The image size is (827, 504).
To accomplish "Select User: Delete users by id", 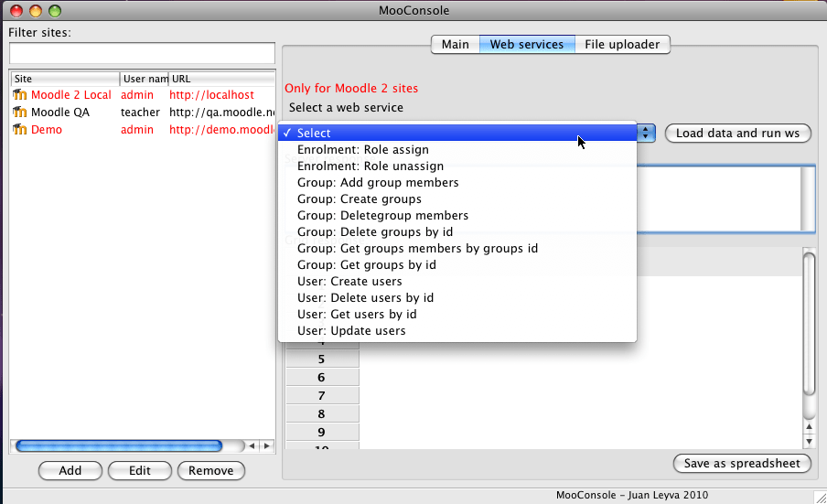I will click(457, 297).
